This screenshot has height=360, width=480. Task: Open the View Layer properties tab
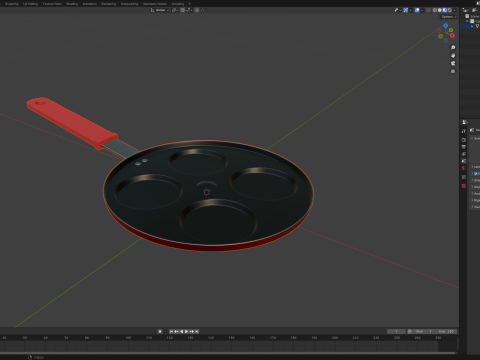pos(463,154)
